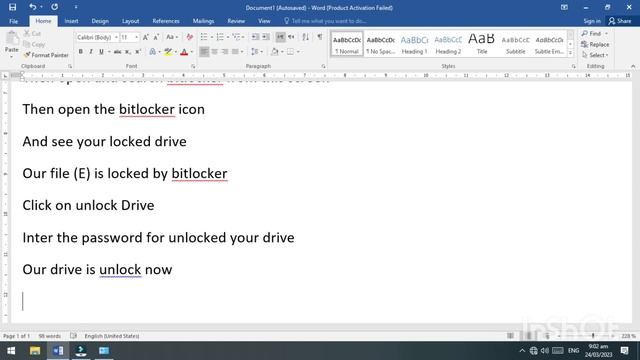The image size is (640, 360).
Task: Align paragraph text to the right
Action: (x=224, y=52)
